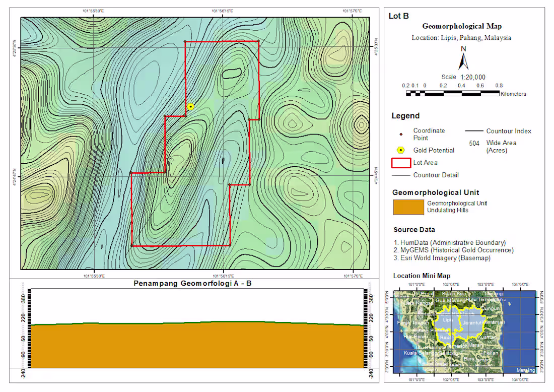Click the 'Source Data' heading
This screenshot has height=392, width=554.
(x=414, y=230)
